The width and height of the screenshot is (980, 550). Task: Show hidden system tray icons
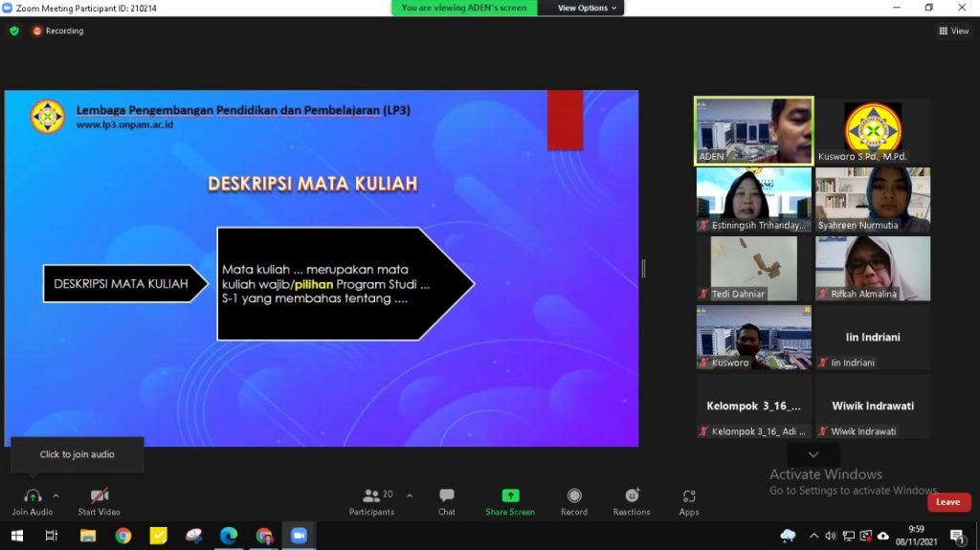[813, 536]
